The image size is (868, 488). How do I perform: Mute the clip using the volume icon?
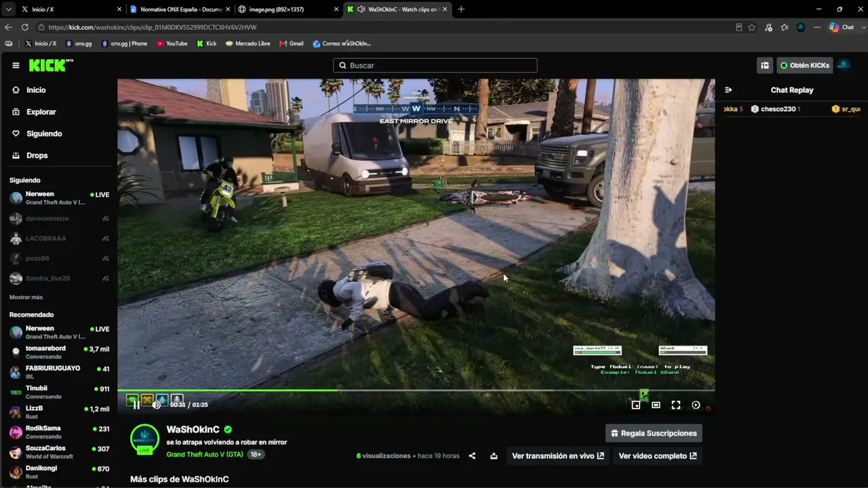pos(157,405)
